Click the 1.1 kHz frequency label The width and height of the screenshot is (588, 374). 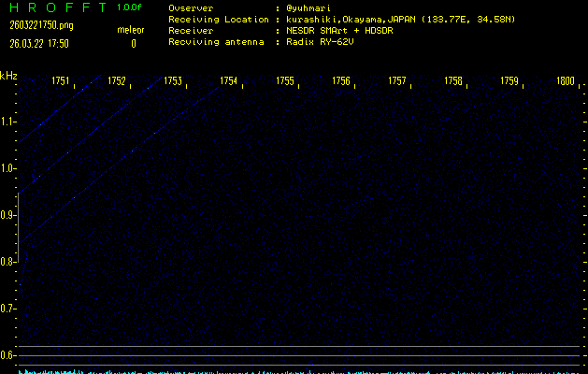8,122
